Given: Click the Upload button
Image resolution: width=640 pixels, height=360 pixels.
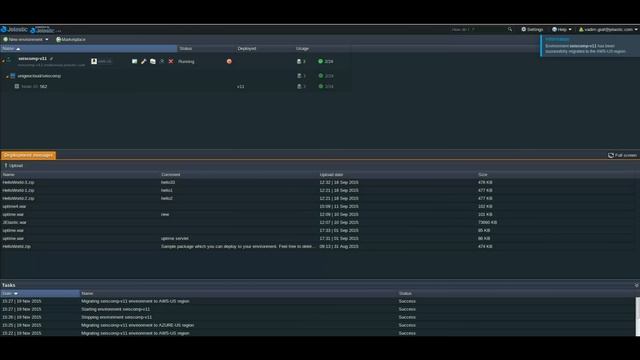Looking at the screenshot, I should (13, 166).
